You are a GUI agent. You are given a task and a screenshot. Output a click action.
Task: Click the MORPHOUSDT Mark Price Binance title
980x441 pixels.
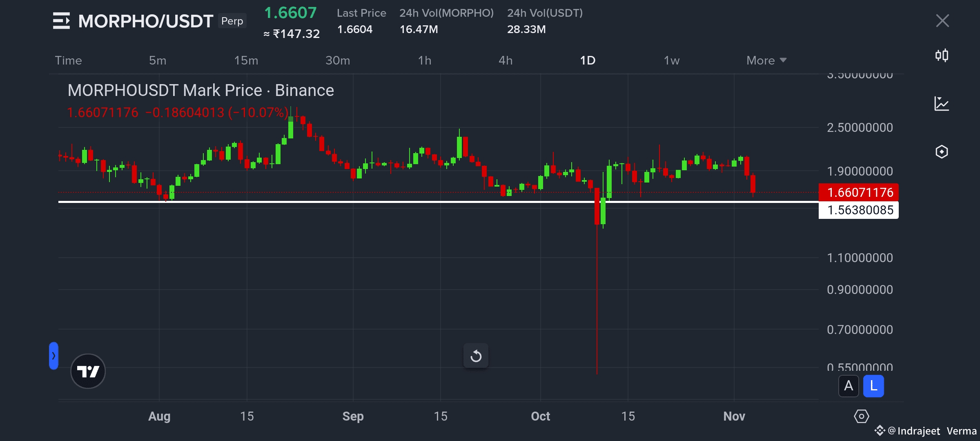(200, 90)
